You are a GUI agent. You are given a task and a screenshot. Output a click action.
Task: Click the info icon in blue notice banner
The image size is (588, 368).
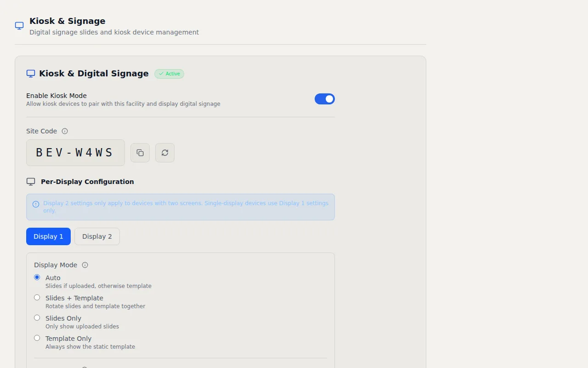(36, 204)
